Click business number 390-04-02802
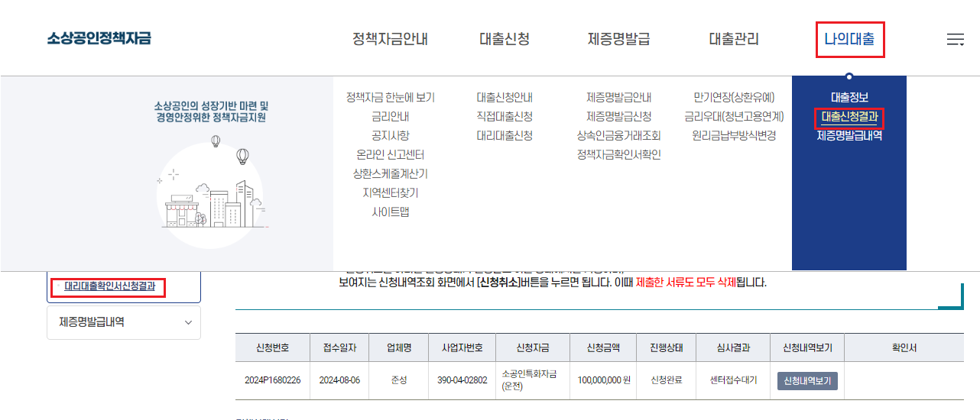 (x=462, y=380)
